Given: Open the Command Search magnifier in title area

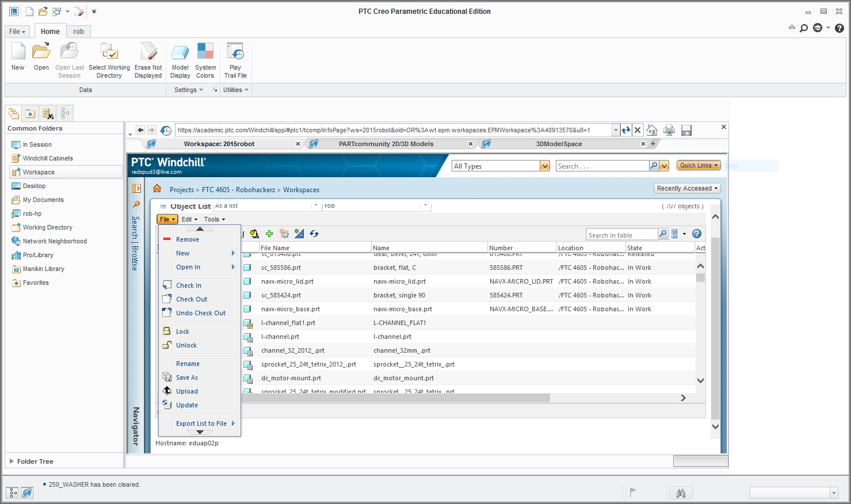Looking at the screenshot, I should coord(804,28).
